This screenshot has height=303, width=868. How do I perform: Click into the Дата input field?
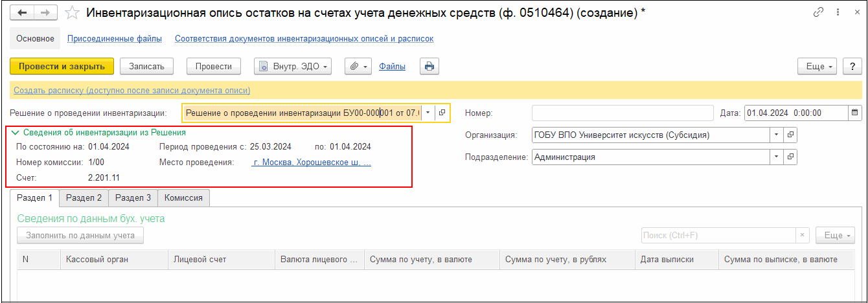pos(796,113)
